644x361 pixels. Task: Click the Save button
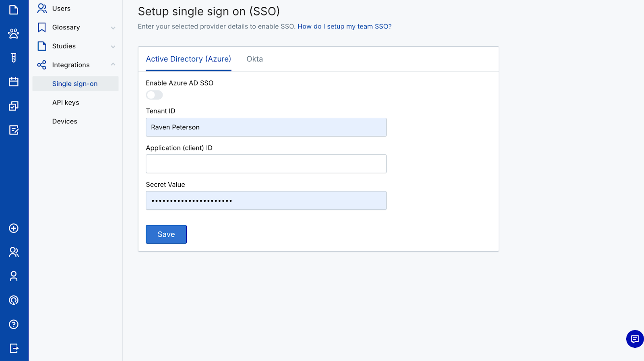(x=166, y=234)
